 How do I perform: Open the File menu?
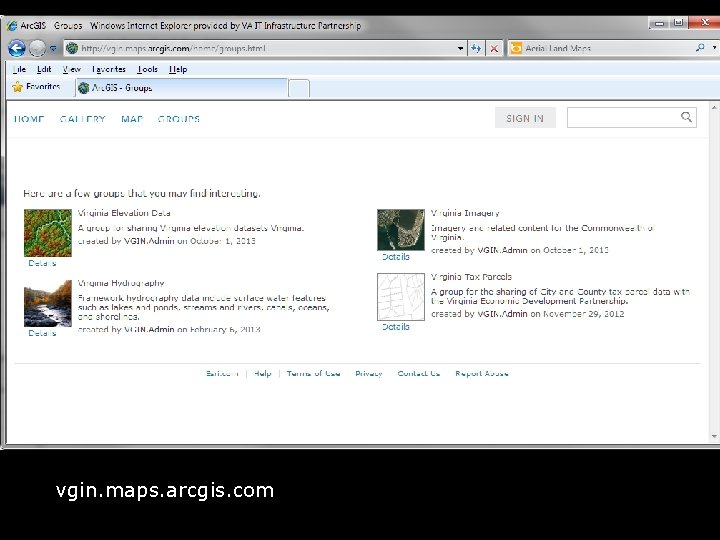(x=19, y=69)
